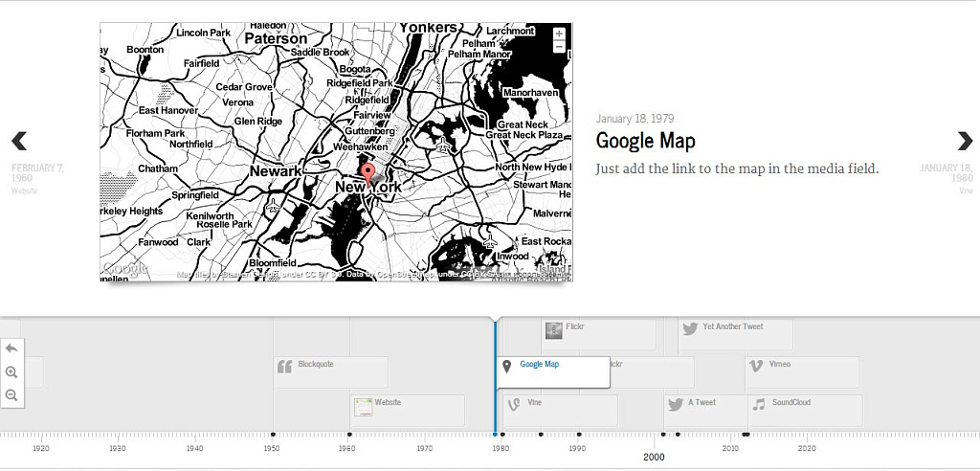Viewport: 980px width, 471px height.
Task: Click the 2000 label on time axis
Action: point(654,458)
